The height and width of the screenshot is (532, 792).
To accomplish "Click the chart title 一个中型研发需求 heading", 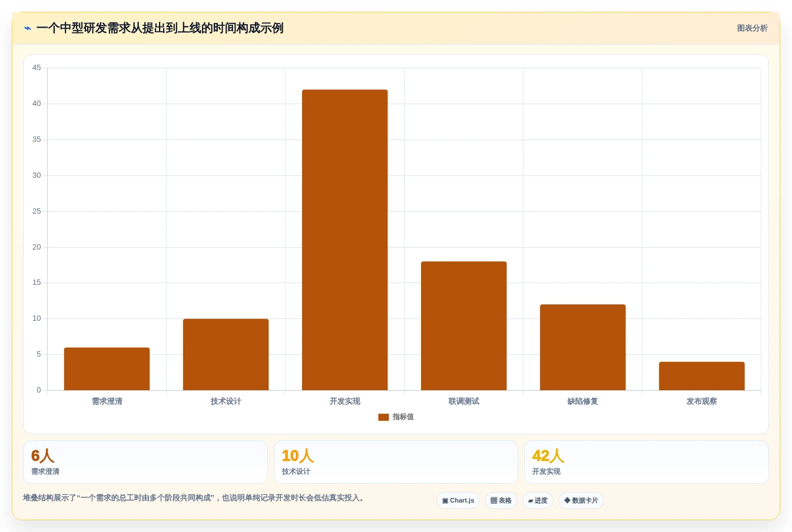I will tap(160, 28).
